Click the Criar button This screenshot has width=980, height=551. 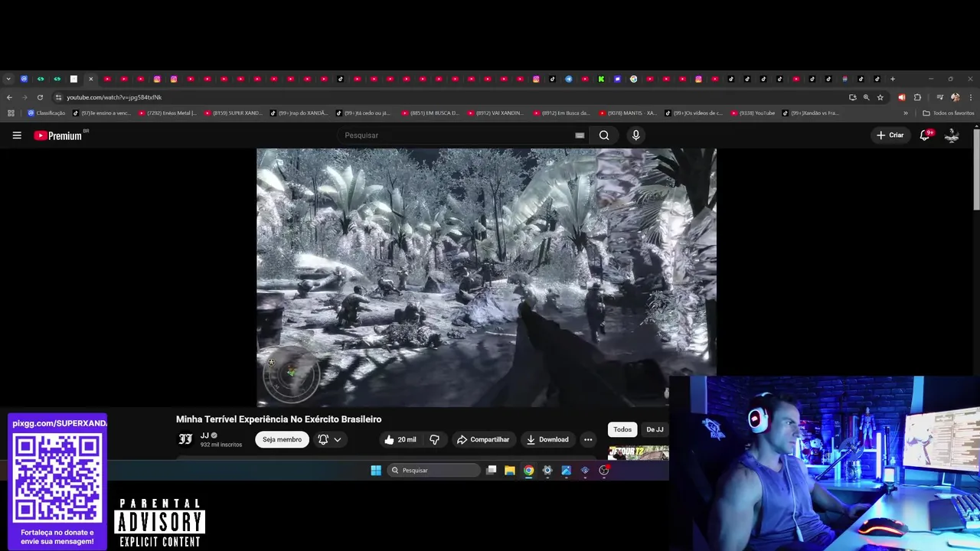click(890, 135)
